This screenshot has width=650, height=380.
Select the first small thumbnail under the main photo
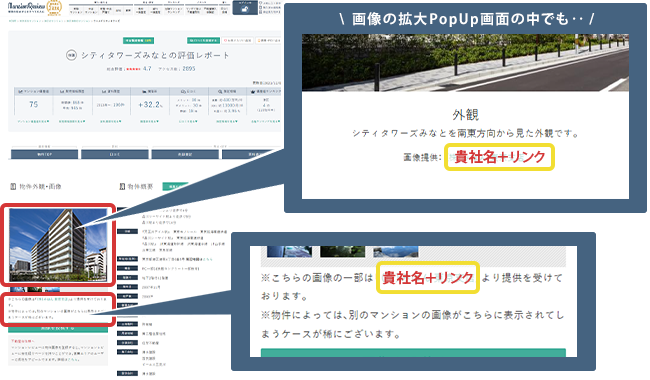(18, 289)
